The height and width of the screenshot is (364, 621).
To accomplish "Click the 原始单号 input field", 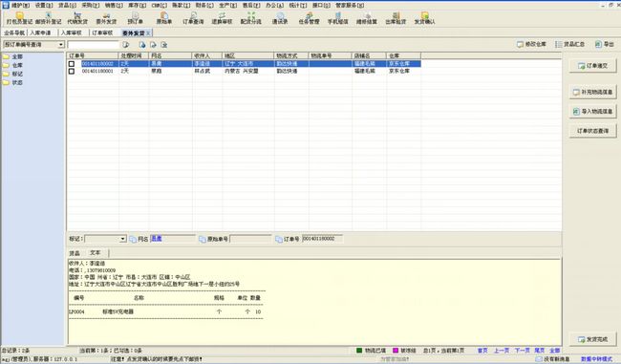I will pyautogui.click(x=250, y=239).
